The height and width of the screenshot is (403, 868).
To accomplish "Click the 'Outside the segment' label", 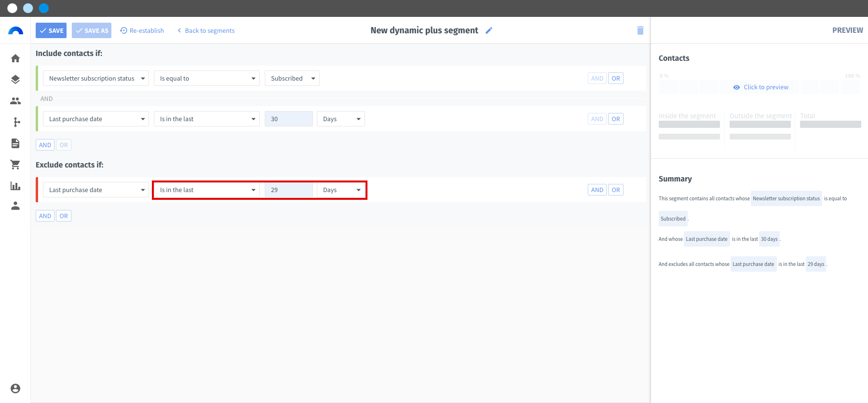I will coord(760,116).
